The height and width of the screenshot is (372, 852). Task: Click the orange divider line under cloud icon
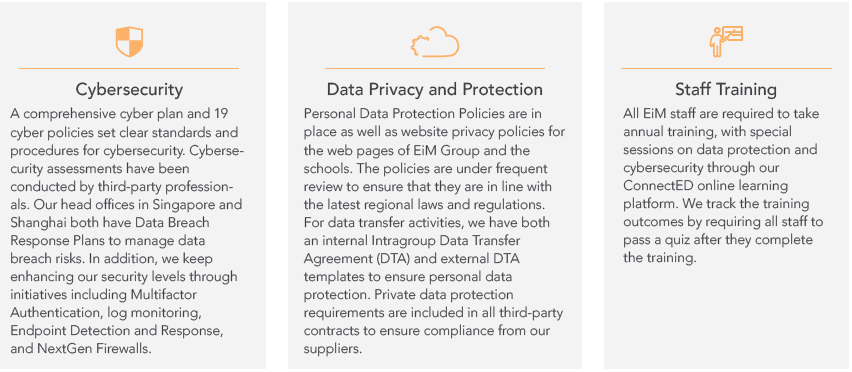(435, 68)
